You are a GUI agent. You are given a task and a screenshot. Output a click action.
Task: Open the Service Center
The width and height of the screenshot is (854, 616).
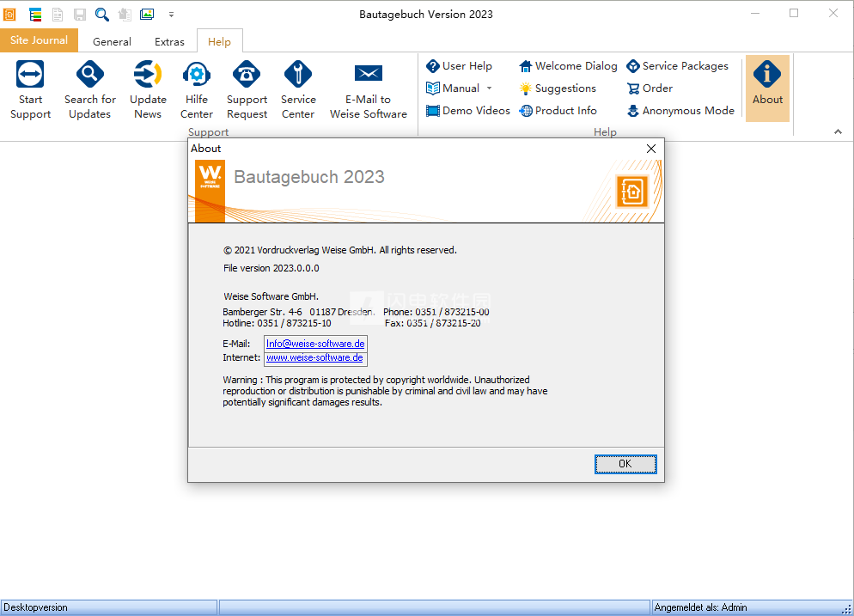coord(298,90)
